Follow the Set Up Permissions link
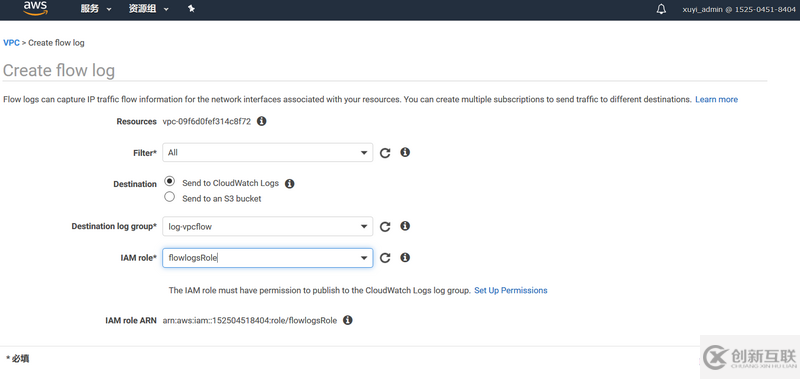This screenshot has width=800, height=379. coord(511,290)
